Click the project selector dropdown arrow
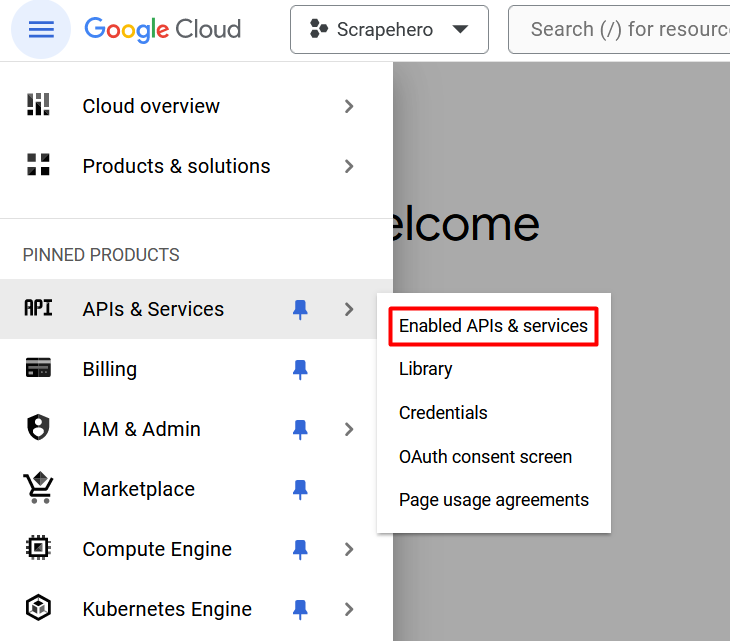 (460, 29)
